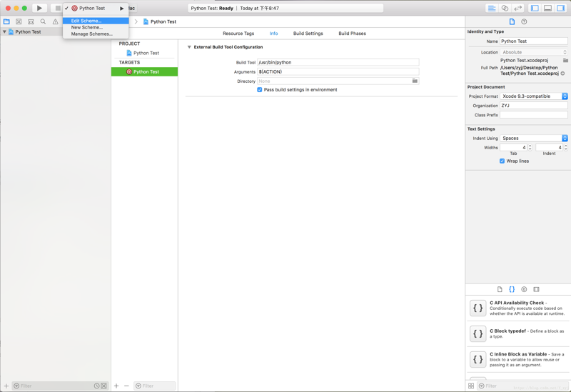
Task: Select Python Test under TARGETS
Action: coord(145,72)
